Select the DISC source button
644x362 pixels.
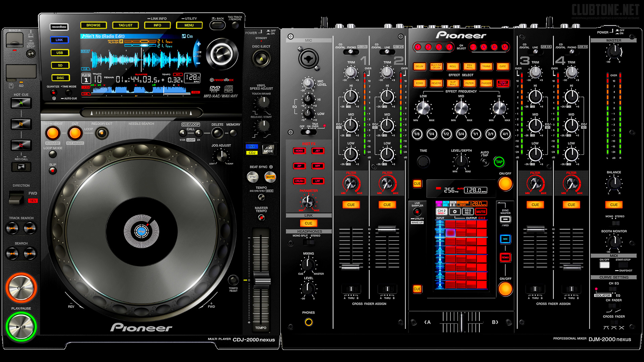60,78
